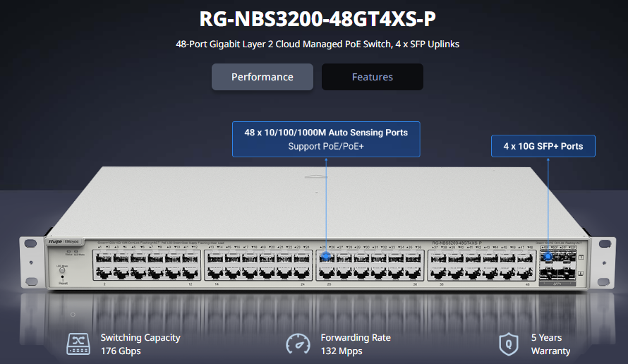The width and height of the screenshot is (628, 364).
Task: Switch to the Performance tab
Action: click(262, 77)
